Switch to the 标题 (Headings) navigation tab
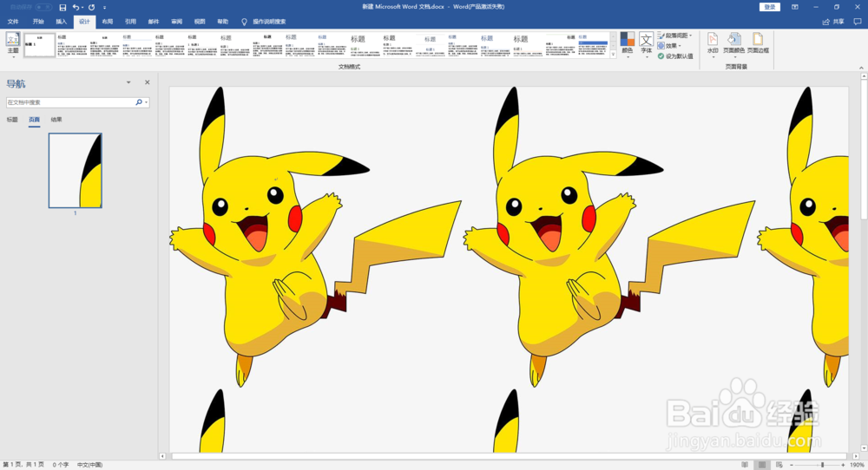The image size is (868, 470). (x=12, y=120)
